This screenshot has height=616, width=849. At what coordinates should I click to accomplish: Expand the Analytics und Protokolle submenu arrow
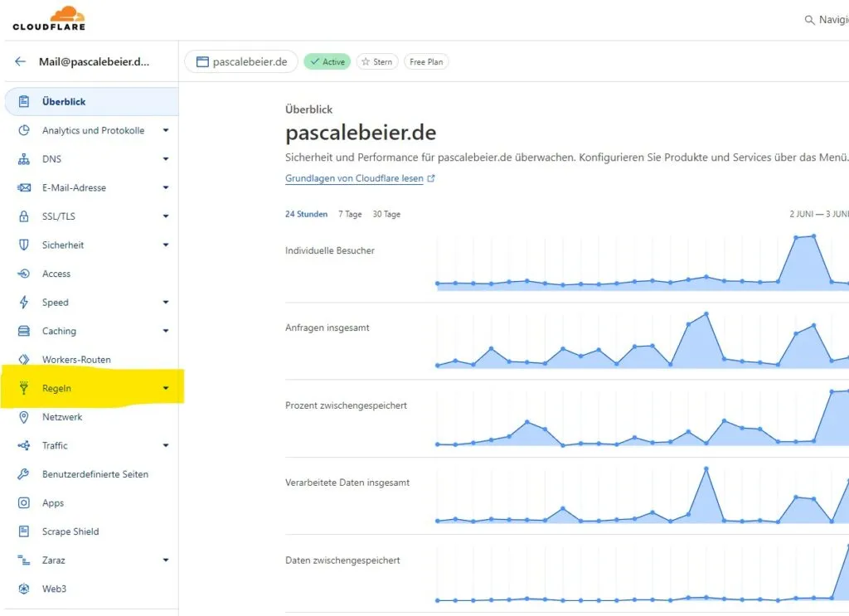tap(166, 130)
